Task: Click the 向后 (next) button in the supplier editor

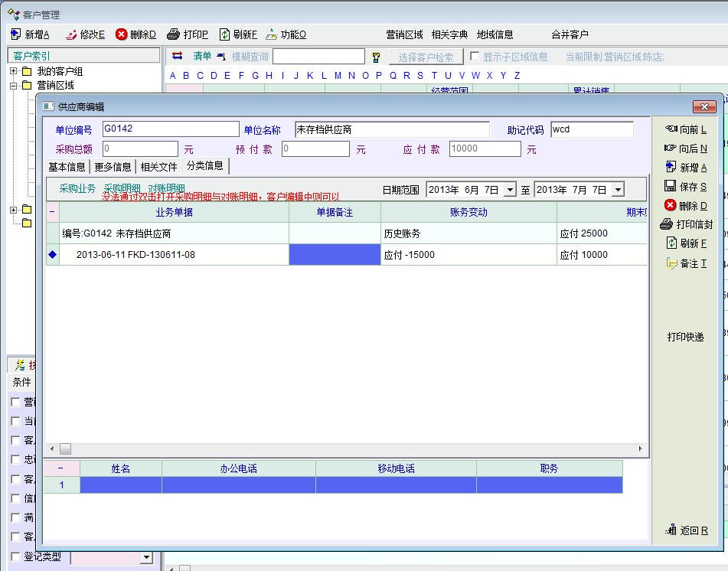Action: coord(686,148)
